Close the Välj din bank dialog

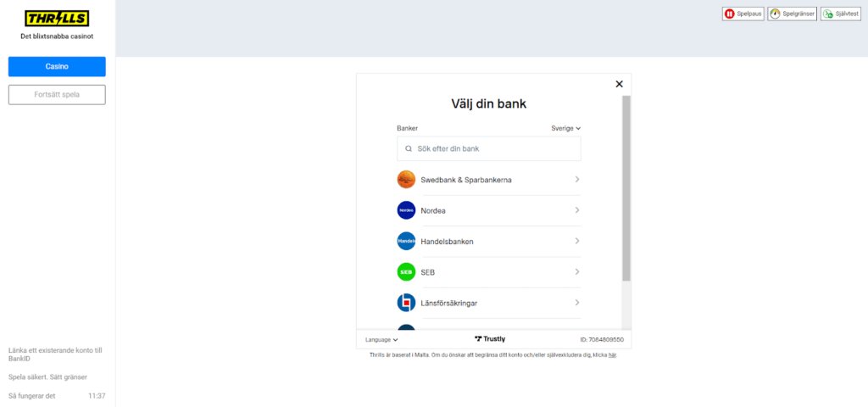click(619, 84)
